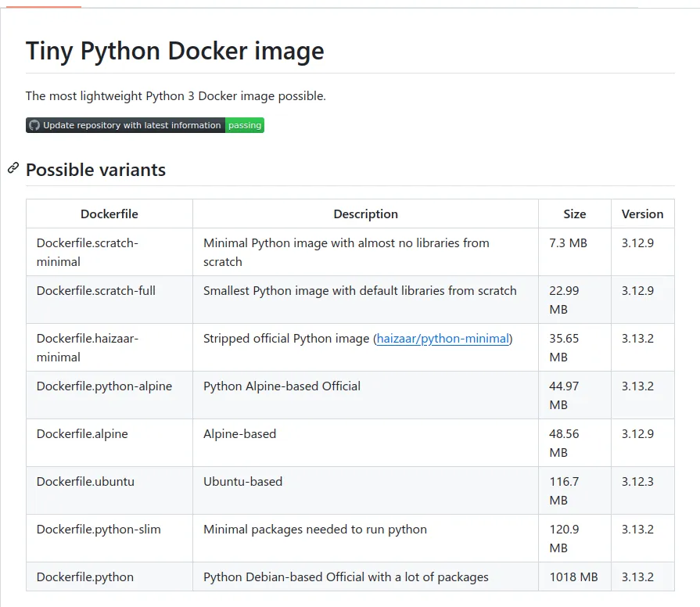Click the Tiny Python Docker image heading

174,51
